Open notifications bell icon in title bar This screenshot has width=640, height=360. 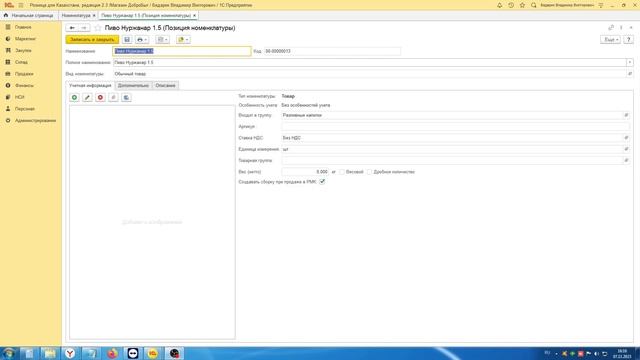[x=500, y=5]
